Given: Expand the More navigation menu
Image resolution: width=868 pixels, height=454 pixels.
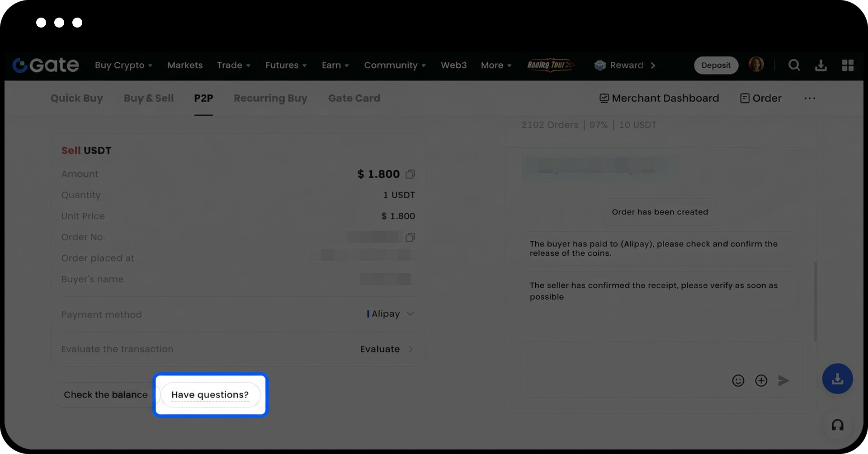Looking at the screenshot, I should tap(496, 66).
